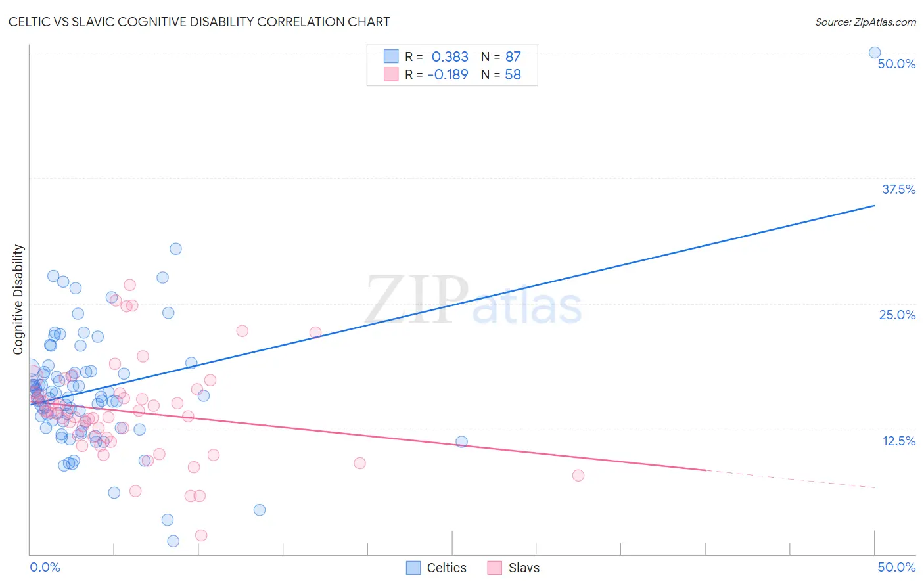Viewport: 924px width, 586px height.
Task: Click the 0.0% x-axis label
Action: (x=45, y=567)
